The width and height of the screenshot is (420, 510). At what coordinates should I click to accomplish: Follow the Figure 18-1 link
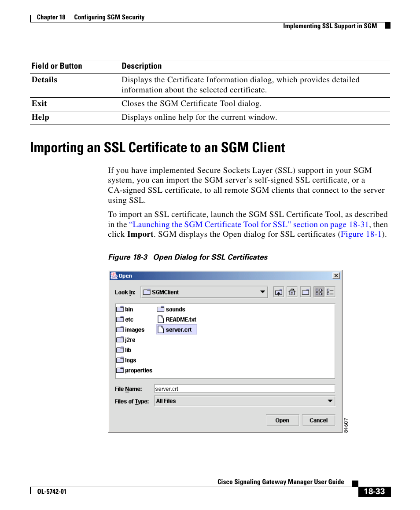point(361,234)
